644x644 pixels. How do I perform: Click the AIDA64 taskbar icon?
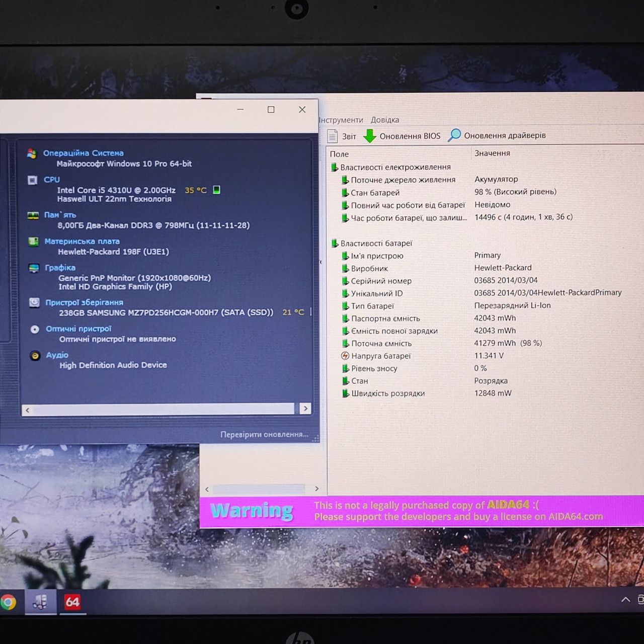click(72, 602)
